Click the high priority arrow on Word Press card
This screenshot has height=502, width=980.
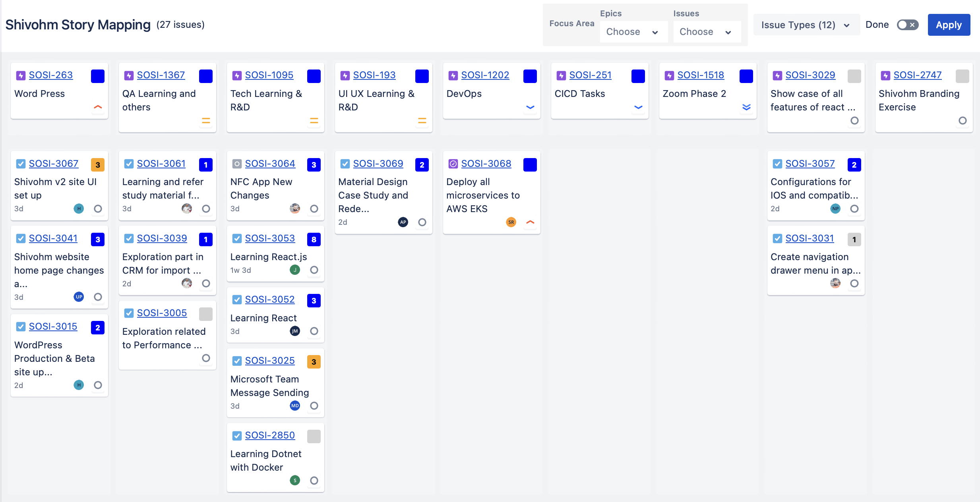click(98, 107)
